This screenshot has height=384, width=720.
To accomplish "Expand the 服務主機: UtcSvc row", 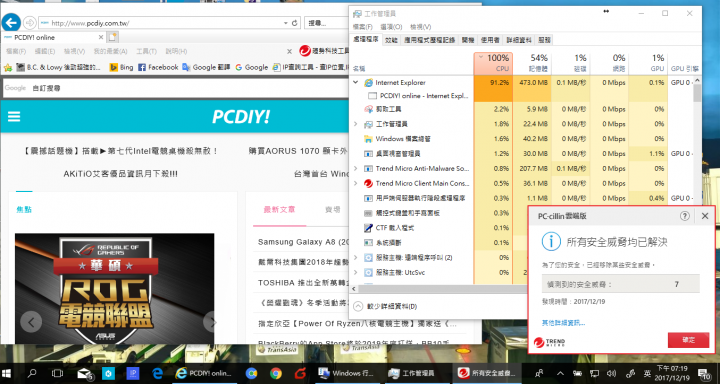I will [355, 272].
